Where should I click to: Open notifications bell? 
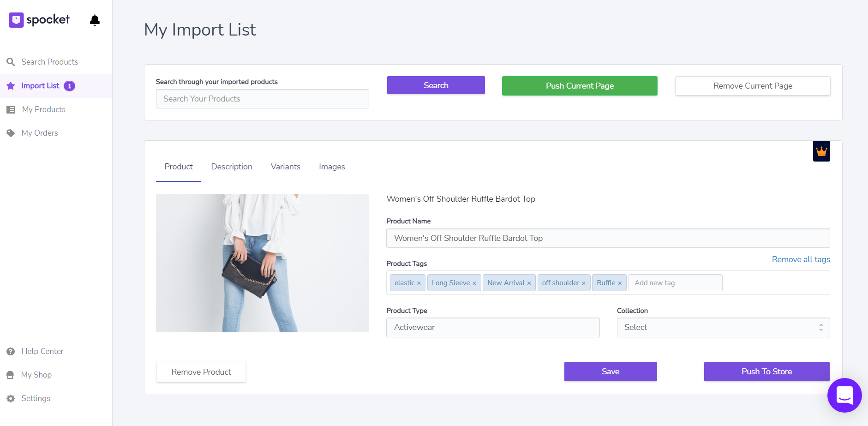[95, 20]
